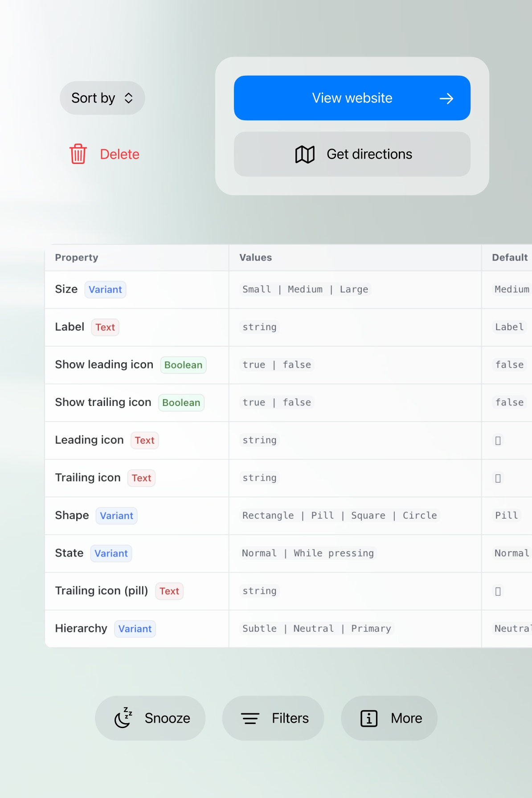Click the More label
The image size is (532, 798).
click(x=407, y=718)
